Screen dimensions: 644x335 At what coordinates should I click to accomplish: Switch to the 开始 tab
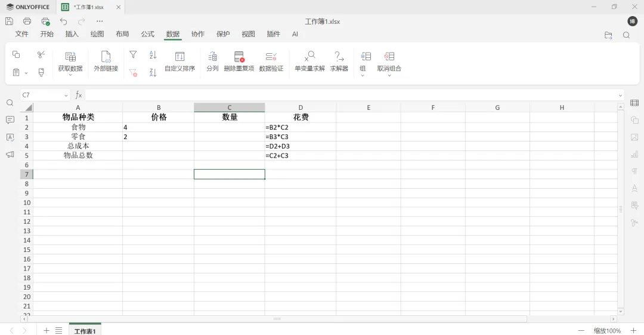pyautogui.click(x=47, y=34)
